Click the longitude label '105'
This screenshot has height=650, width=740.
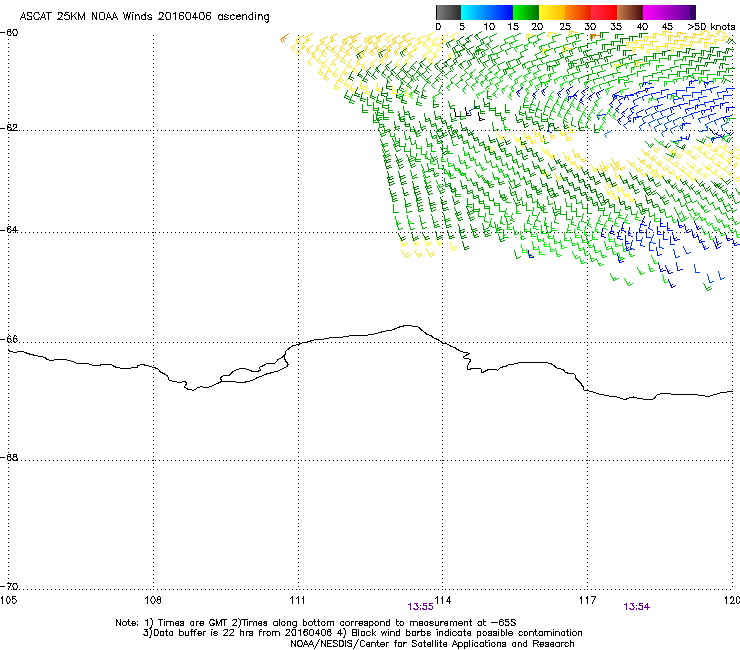(8, 600)
